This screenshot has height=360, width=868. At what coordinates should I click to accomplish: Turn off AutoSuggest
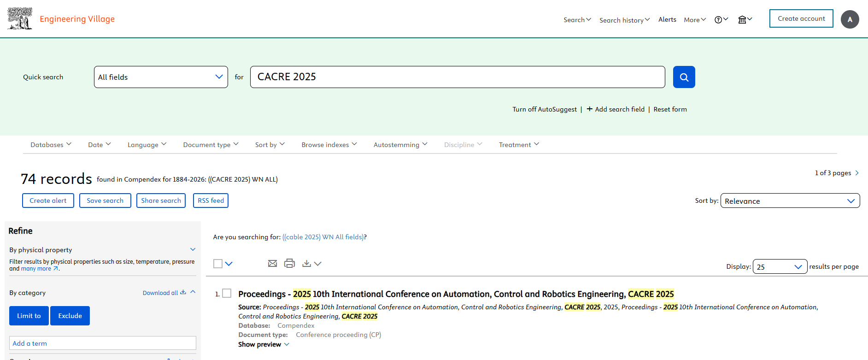(544, 109)
